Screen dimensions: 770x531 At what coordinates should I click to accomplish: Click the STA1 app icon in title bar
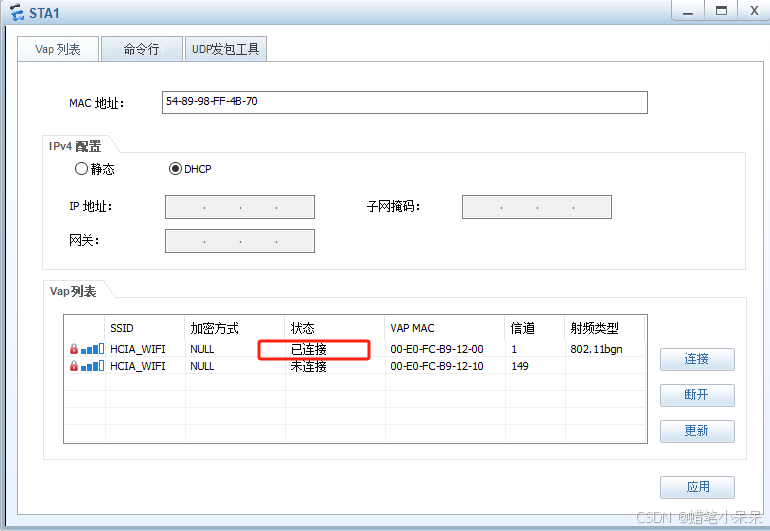coord(16,12)
